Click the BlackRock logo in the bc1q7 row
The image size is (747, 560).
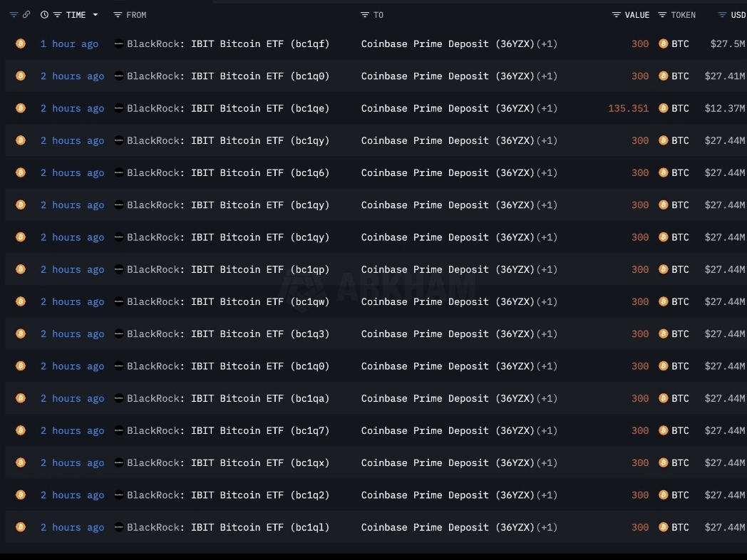[118, 430]
